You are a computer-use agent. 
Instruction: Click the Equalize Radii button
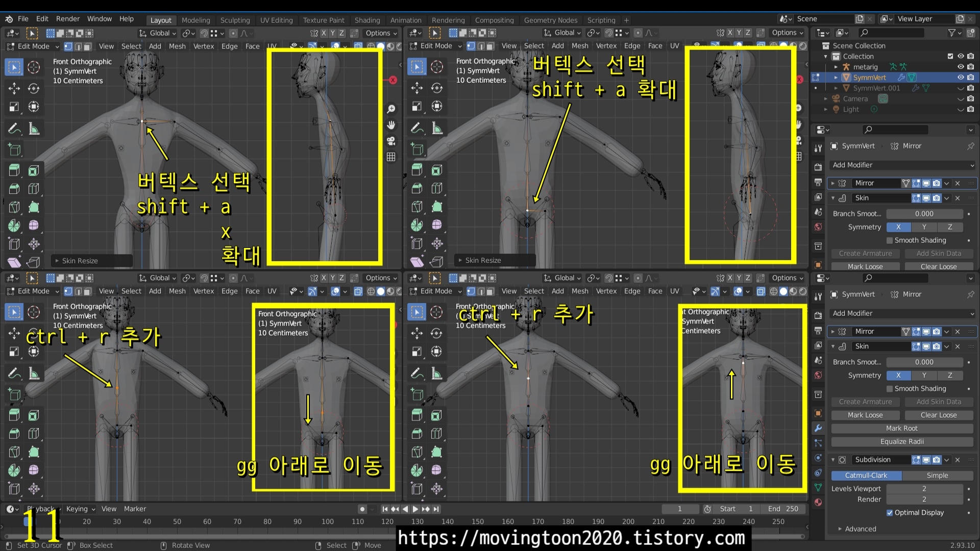(902, 442)
